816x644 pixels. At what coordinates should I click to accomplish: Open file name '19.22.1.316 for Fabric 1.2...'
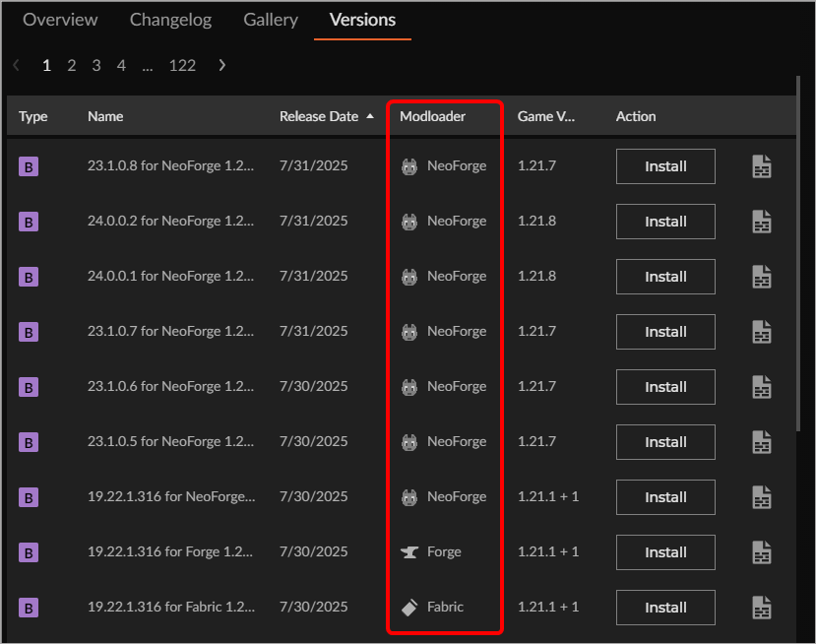click(171, 608)
